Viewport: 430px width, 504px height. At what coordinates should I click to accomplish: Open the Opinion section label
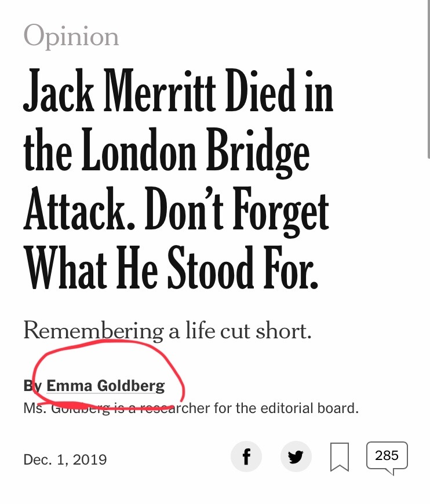71,36
